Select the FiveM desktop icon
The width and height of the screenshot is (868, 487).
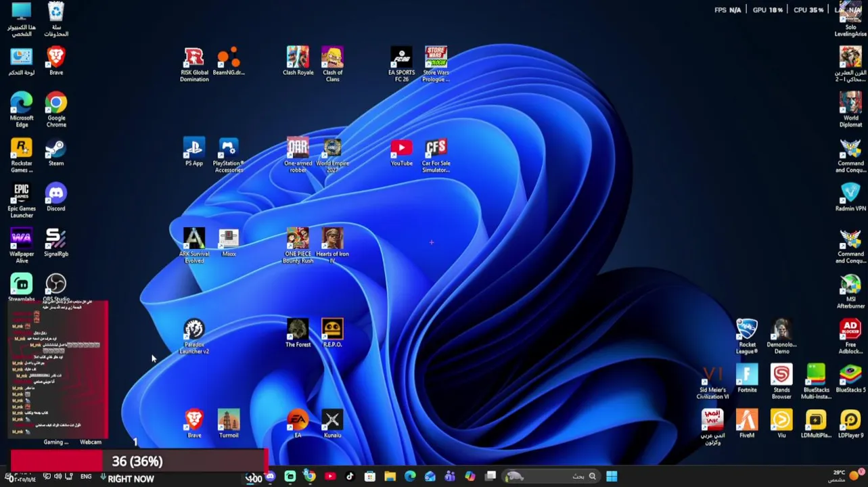[x=747, y=424]
